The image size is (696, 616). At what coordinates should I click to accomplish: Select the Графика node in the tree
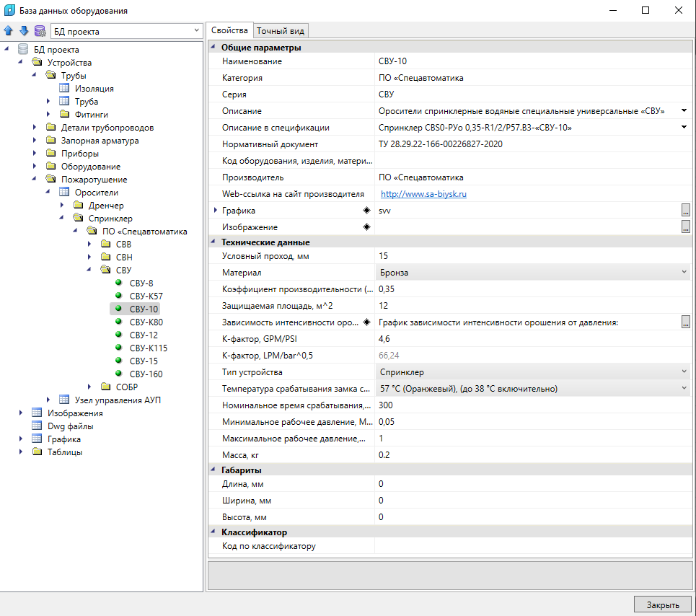pyautogui.click(x=64, y=439)
